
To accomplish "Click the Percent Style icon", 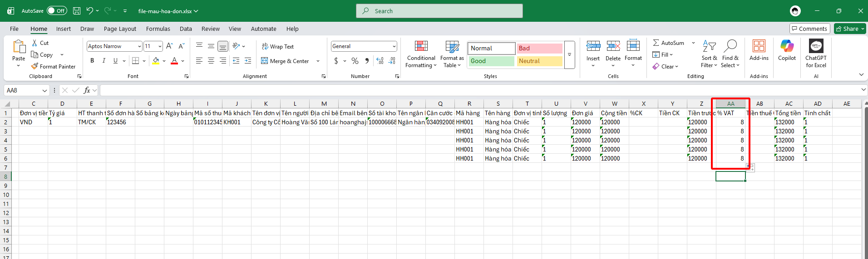I will point(355,61).
